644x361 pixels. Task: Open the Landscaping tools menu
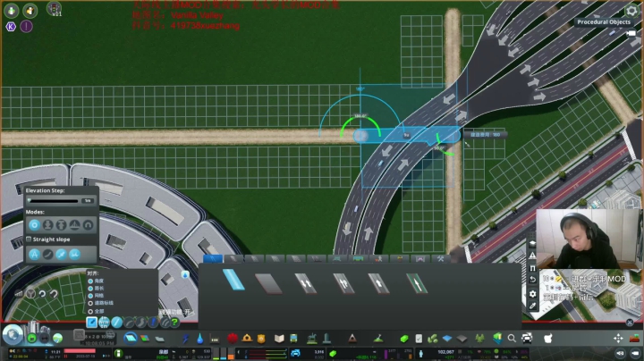pos(378,339)
